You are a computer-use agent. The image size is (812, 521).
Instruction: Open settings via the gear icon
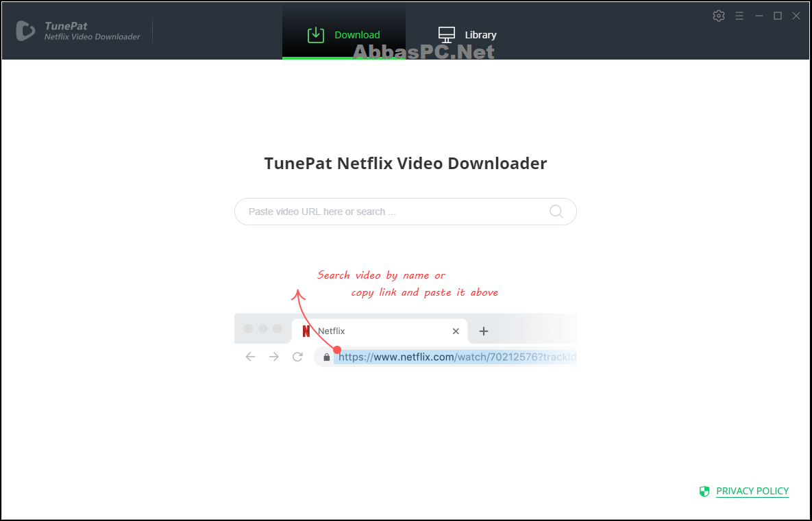tap(719, 16)
